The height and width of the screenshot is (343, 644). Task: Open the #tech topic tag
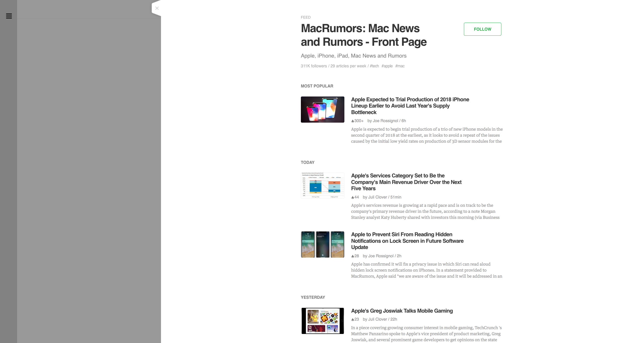(374, 66)
